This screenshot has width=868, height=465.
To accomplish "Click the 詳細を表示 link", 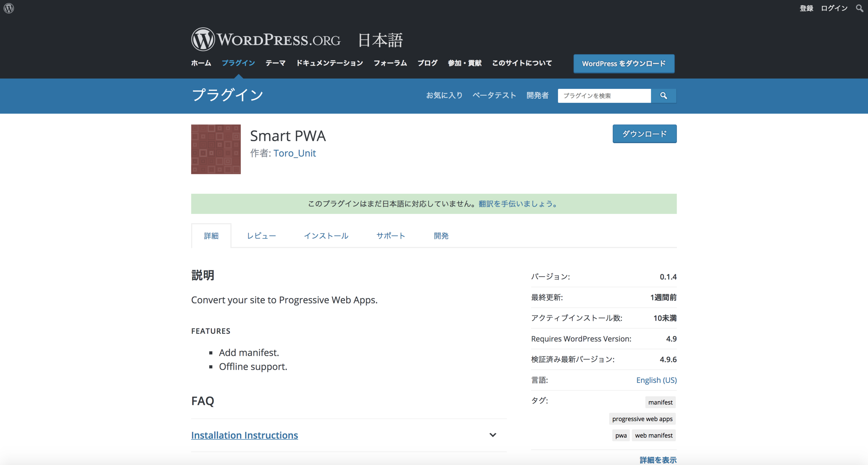I will point(658,460).
